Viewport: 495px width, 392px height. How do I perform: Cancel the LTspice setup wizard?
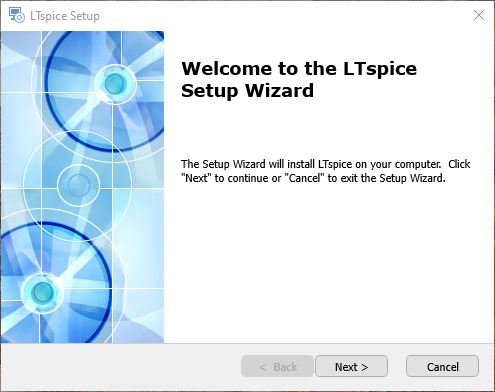tap(442, 366)
